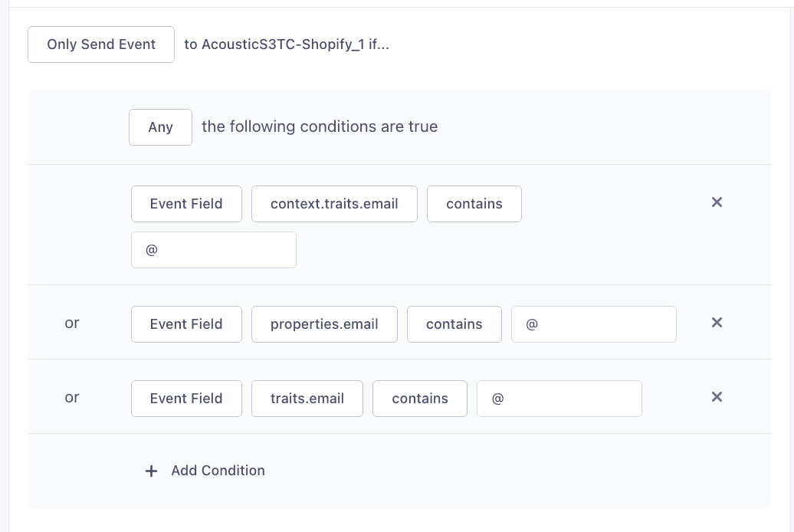The height and width of the screenshot is (532, 794).
Task: Remove the properties.email condition row
Action: pyautogui.click(x=717, y=323)
